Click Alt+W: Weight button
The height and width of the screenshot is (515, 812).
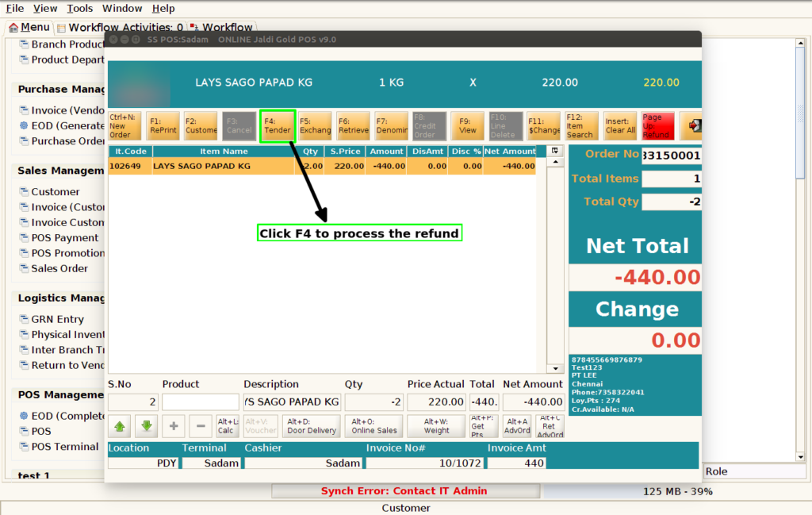[x=437, y=426]
